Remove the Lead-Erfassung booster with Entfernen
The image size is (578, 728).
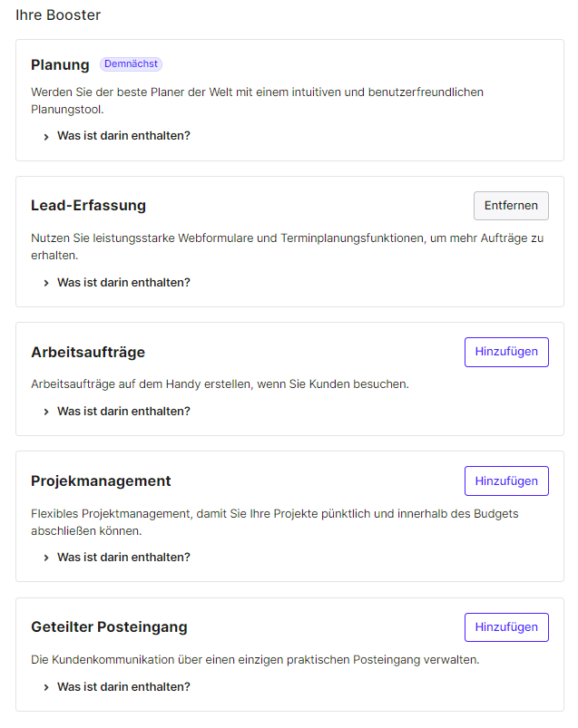pyautogui.click(x=511, y=206)
